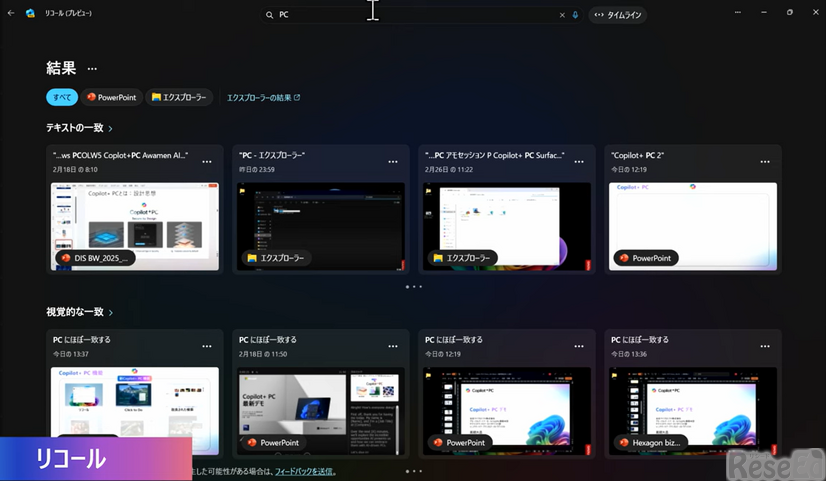
Task: Expand the 視覚的な一致 section
Action: click(x=79, y=312)
